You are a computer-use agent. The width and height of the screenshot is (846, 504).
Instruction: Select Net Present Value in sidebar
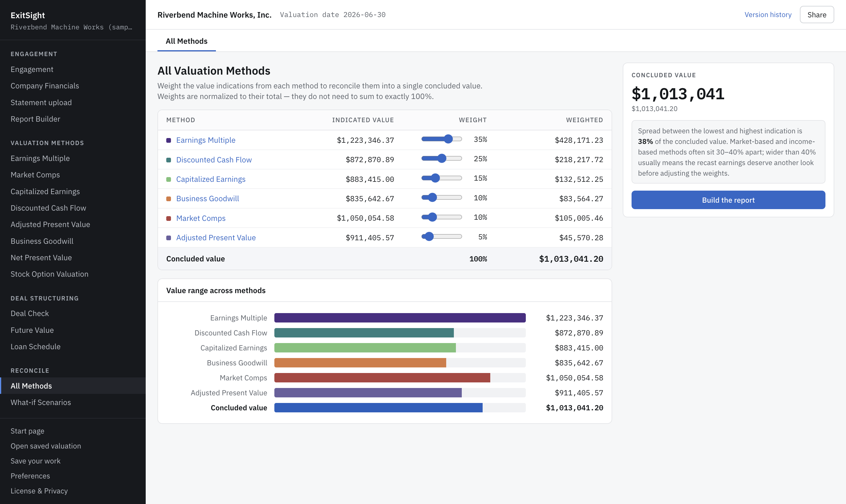[x=73, y=258]
